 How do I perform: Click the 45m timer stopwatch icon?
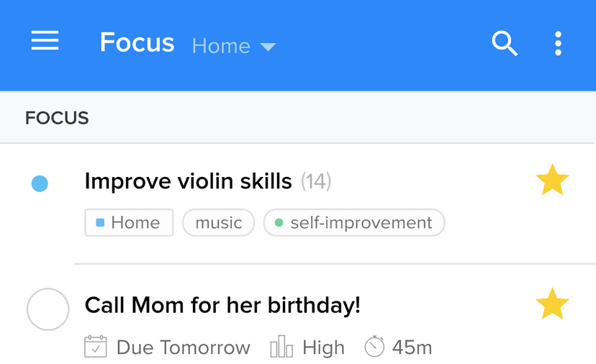374,347
